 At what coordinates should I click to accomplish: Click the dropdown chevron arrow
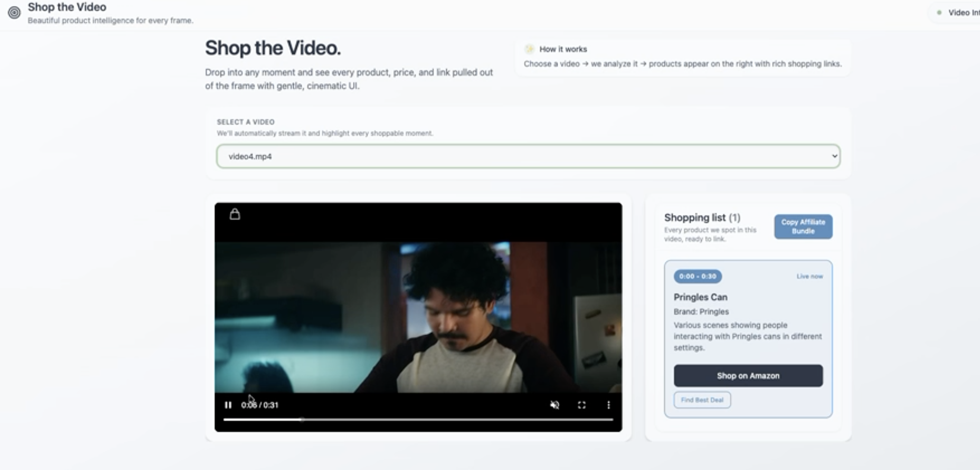pyautogui.click(x=834, y=156)
